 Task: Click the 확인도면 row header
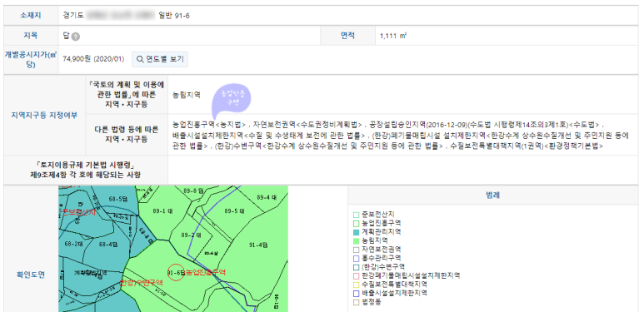[x=30, y=275]
